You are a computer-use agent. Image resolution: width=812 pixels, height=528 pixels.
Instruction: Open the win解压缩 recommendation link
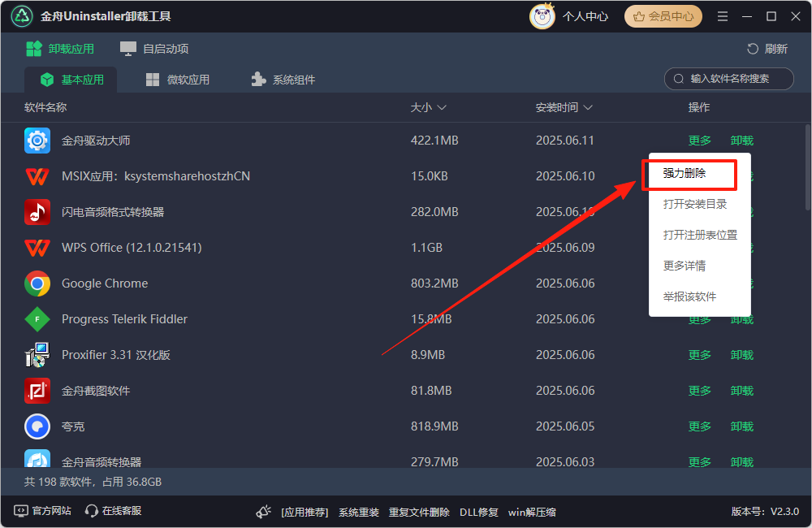point(532,513)
